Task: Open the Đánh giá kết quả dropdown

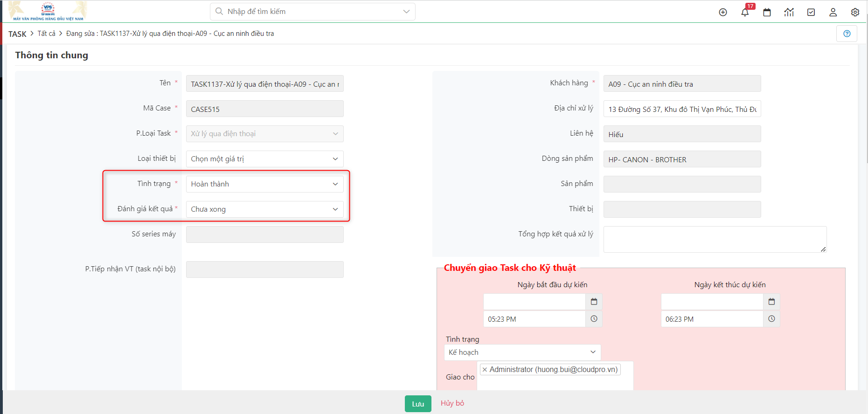Action: tap(264, 209)
